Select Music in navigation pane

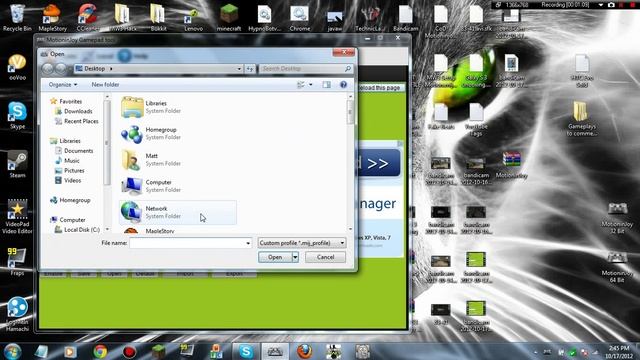[x=67, y=160]
